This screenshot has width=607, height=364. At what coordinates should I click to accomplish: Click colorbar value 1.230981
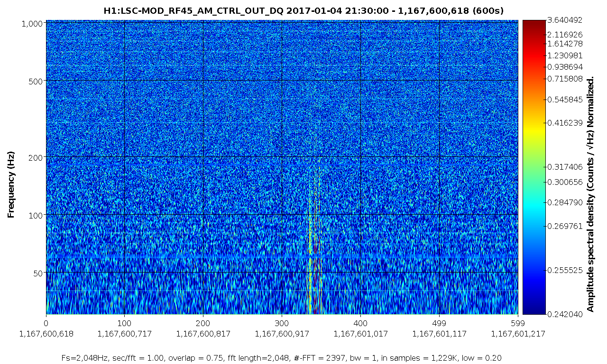(x=564, y=55)
